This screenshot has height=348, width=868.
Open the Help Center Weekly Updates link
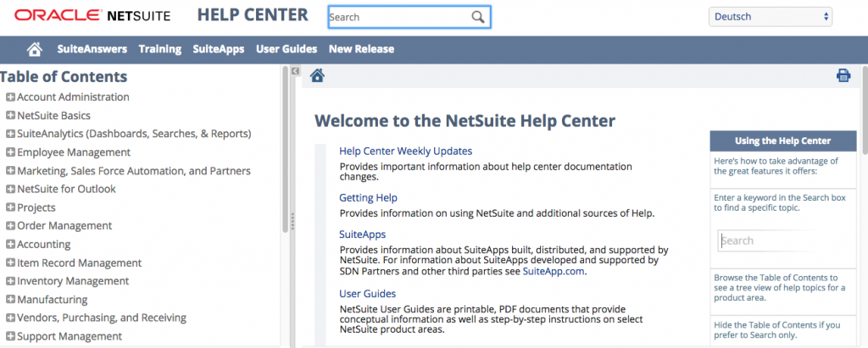(405, 151)
